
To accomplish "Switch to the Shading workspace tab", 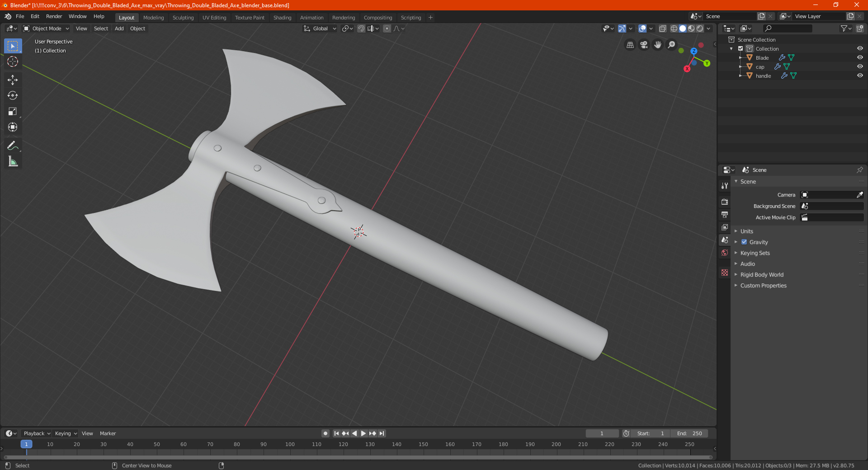I will coord(282,18).
